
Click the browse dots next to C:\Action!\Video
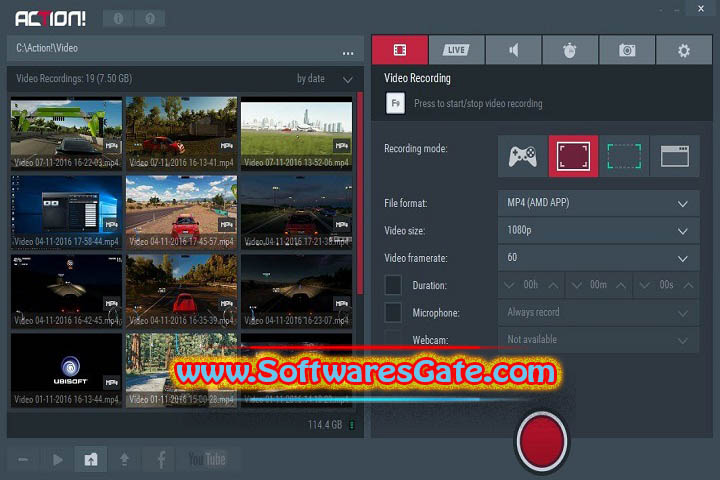click(348, 53)
